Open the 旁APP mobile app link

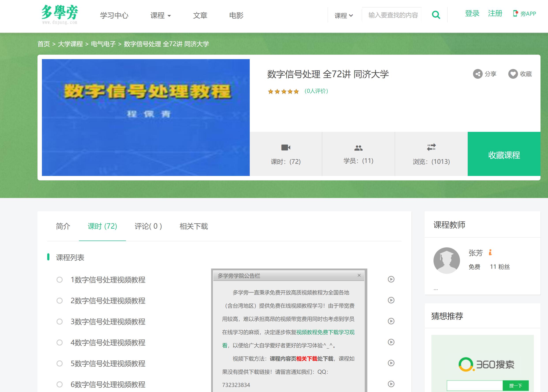pos(524,14)
